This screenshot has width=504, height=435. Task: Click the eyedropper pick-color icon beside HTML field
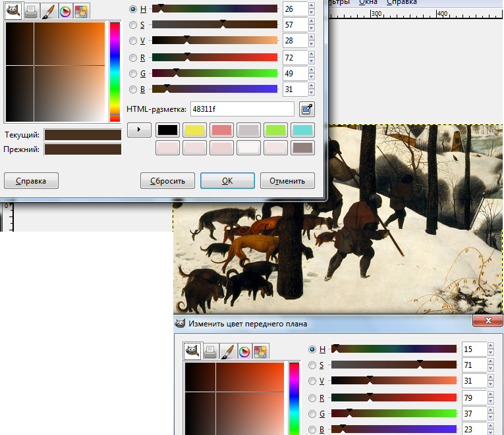tap(306, 109)
